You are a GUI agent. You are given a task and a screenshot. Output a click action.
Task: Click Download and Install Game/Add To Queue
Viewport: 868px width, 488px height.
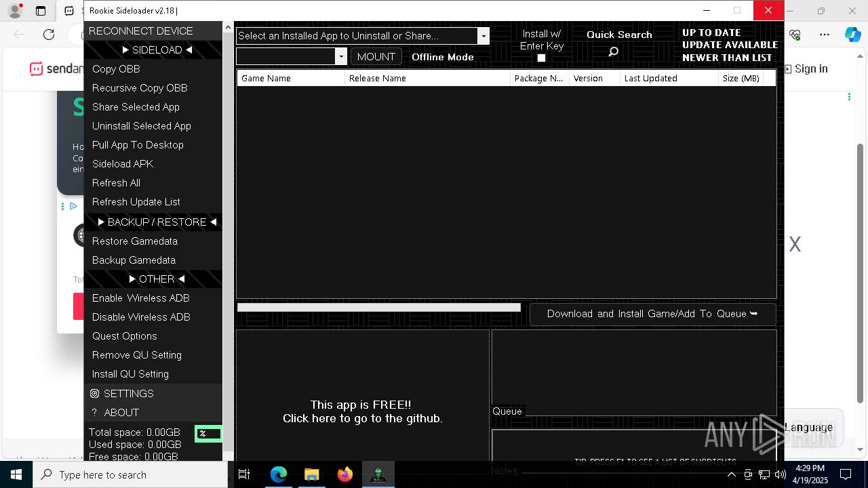[652, 314]
